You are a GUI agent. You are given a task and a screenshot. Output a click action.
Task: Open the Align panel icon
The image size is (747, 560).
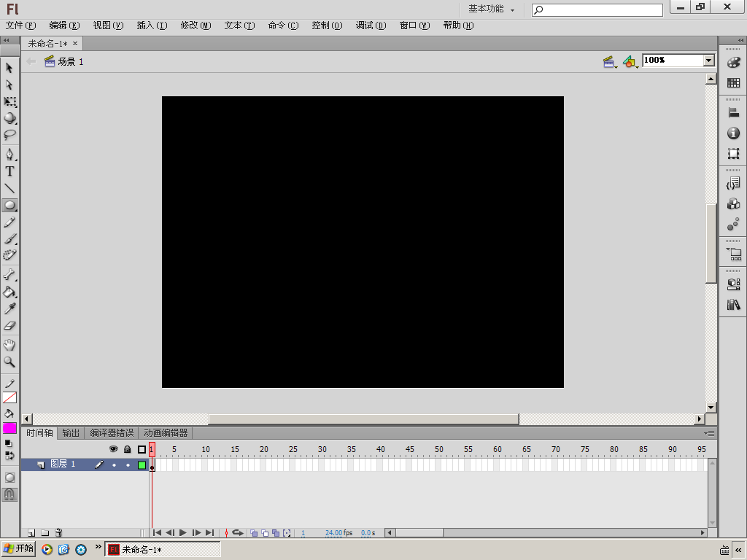[734, 113]
